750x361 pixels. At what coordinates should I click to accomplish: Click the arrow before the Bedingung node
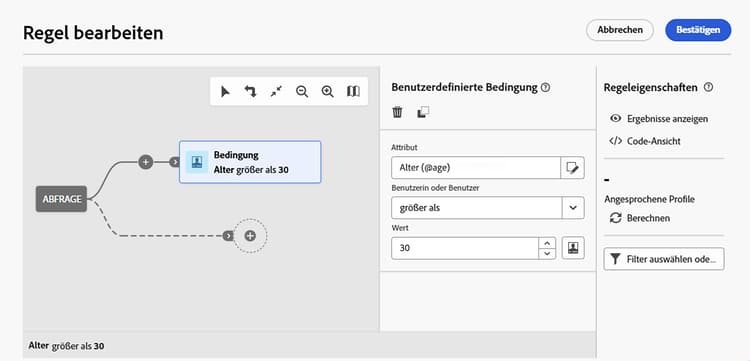click(175, 162)
